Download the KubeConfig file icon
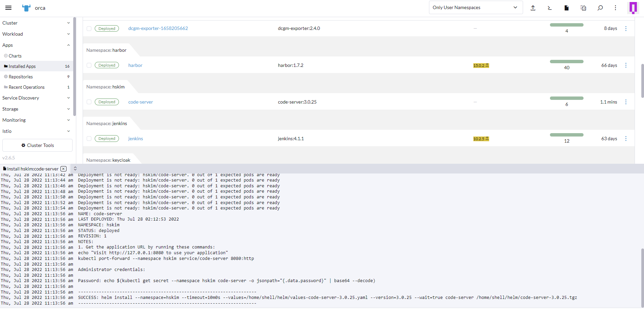Image resolution: width=644 pixels, height=309 pixels. pyautogui.click(x=566, y=8)
